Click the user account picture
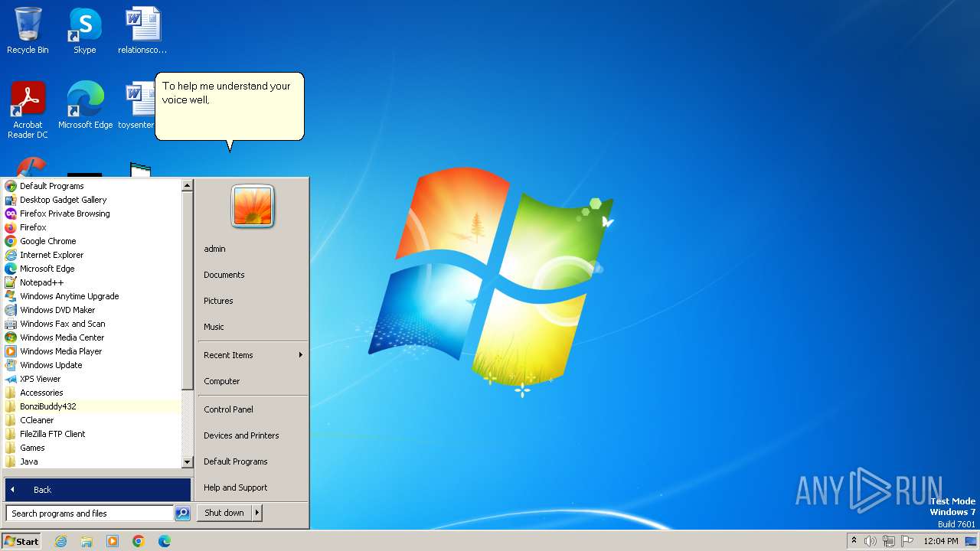This screenshot has width=980, height=551. click(x=253, y=206)
